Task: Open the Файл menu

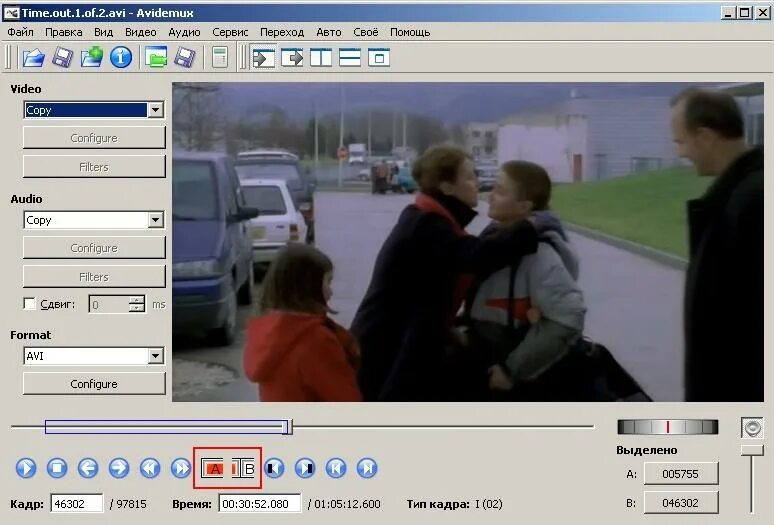Action: [x=21, y=32]
